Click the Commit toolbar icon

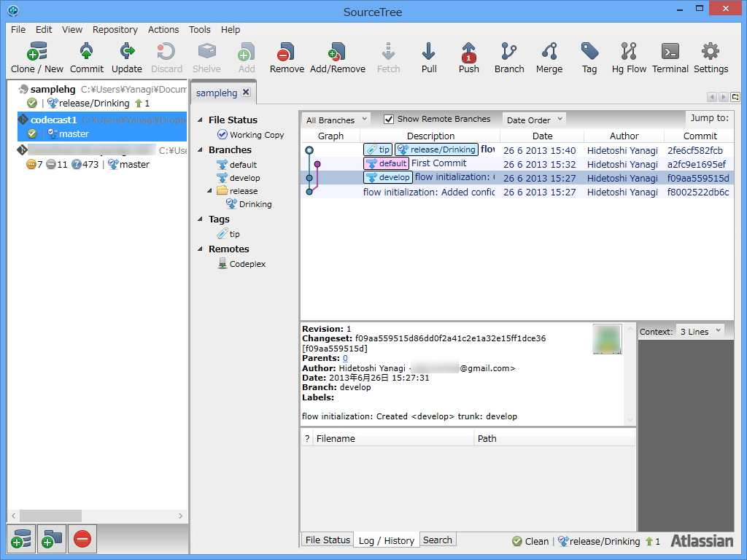(x=86, y=58)
